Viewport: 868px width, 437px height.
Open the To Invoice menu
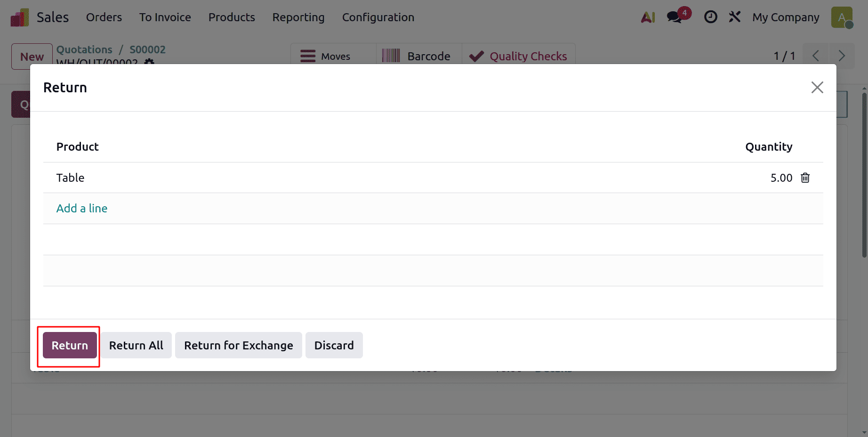165,17
